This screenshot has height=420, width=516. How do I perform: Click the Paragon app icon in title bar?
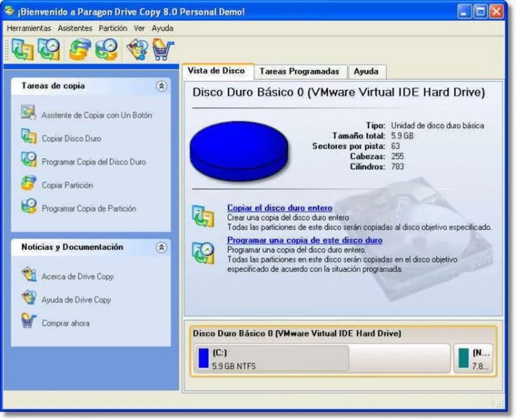click(x=10, y=11)
